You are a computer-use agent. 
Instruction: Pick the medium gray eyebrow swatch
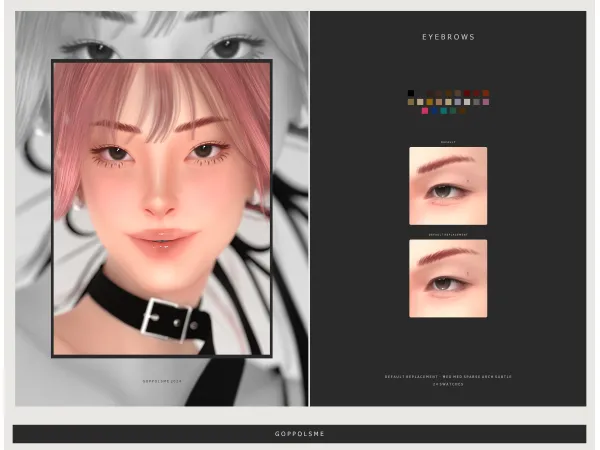(476, 102)
